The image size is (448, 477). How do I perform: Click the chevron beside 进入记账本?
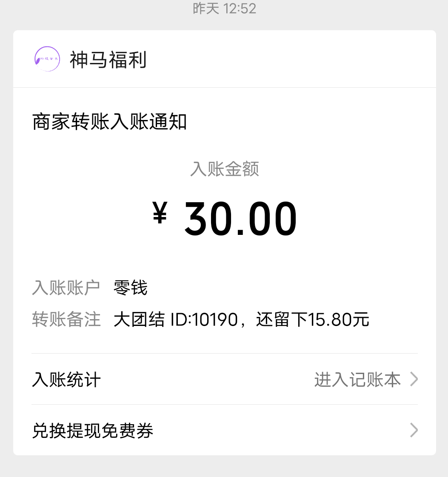point(414,379)
